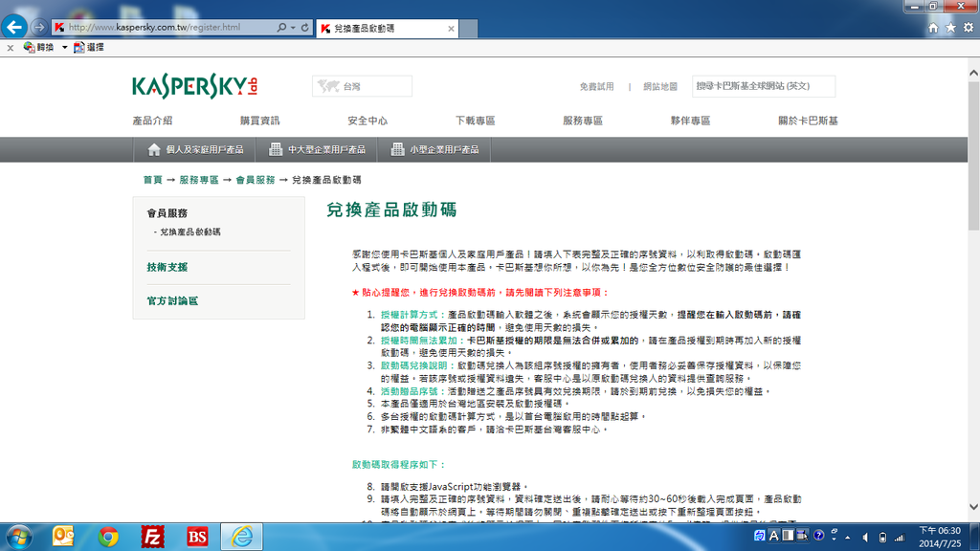The width and height of the screenshot is (980, 551).
Task: Open 技術支援 in the sidebar
Action: [167, 267]
